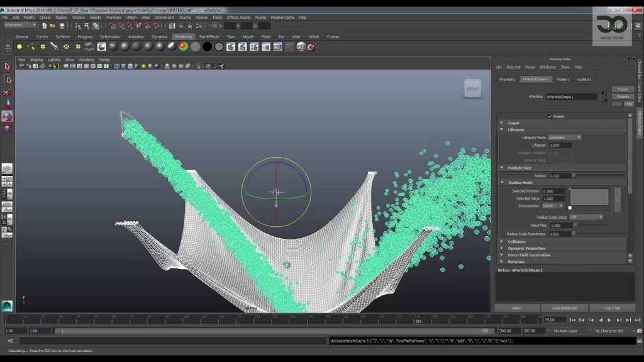Open the nDynamics menu set dropdown
The width and height of the screenshot is (644, 362).
(x=20, y=25)
